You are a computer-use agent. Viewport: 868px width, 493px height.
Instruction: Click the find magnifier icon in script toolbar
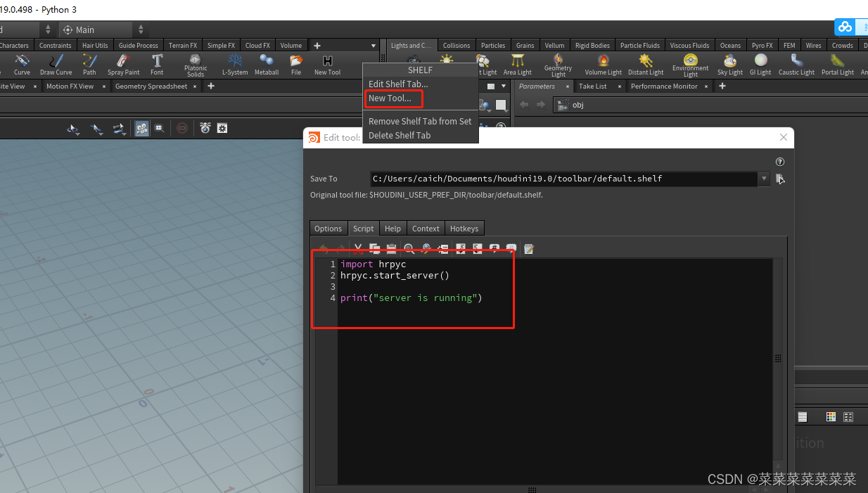pos(409,248)
